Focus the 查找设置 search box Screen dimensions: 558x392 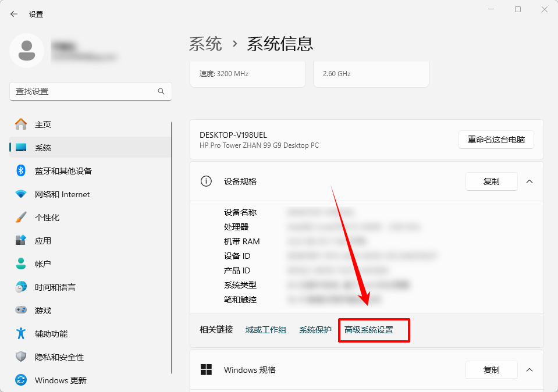91,91
